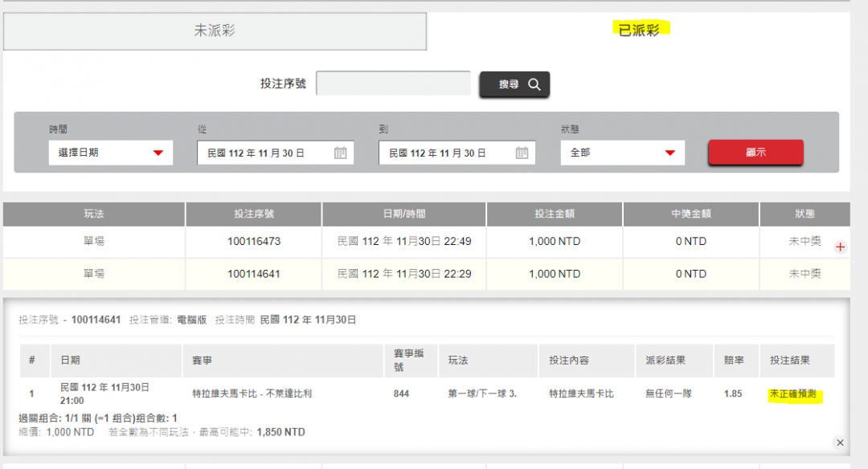Open the 狀態 全部 dropdown
The image size is (868, 469).
[x=623, y=153]
